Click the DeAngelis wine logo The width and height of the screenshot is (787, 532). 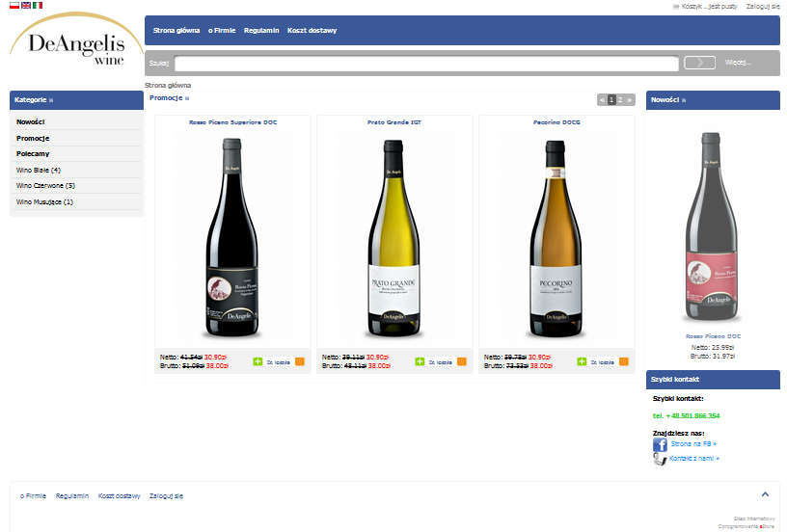pos(76,40)
